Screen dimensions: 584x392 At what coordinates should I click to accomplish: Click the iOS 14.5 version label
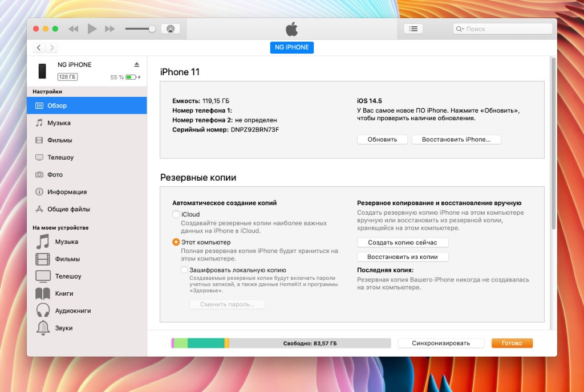coord(370,101)
